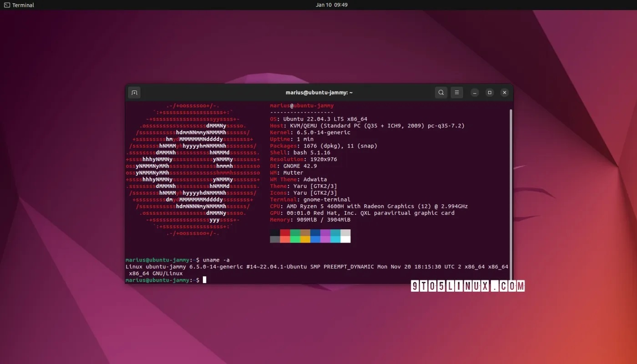Click the Host: KVM/QEMU line
The image size is (637, 364).
(x=367, y=126)
